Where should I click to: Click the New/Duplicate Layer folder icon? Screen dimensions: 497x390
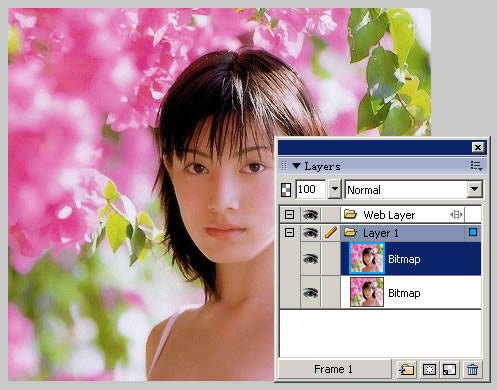(407, 369)
